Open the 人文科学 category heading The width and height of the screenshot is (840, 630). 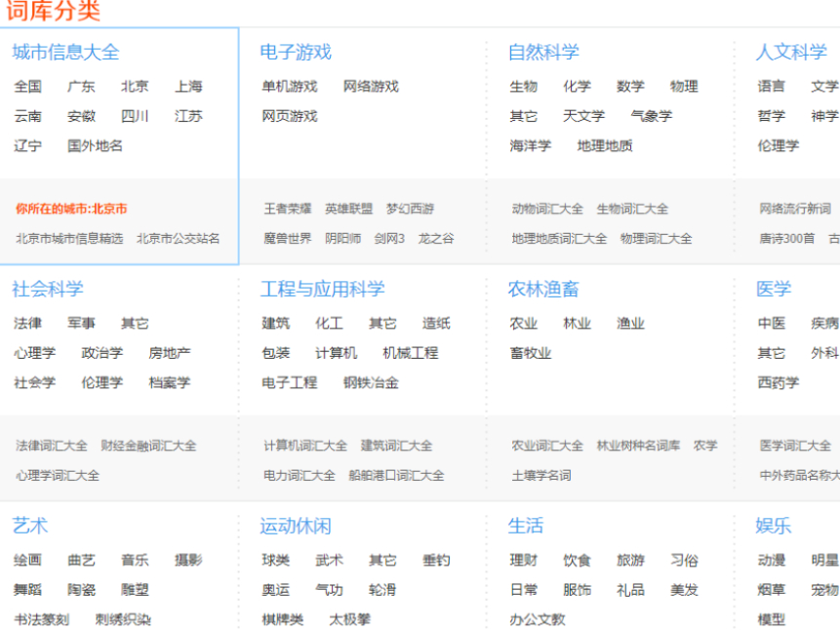(x=791, y=52)
